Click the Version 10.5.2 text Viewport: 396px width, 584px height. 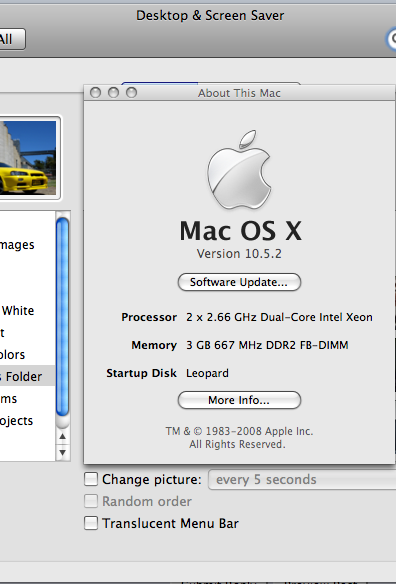(239, 254)
